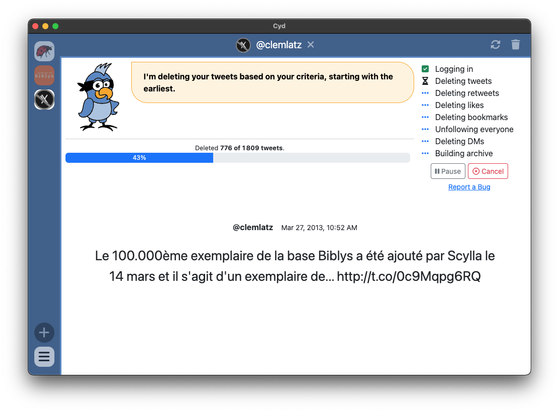This screenshot has width=559, height=412.
Task: Click the tweet date Mar 27, 2013
Action: tap(319, 228)
